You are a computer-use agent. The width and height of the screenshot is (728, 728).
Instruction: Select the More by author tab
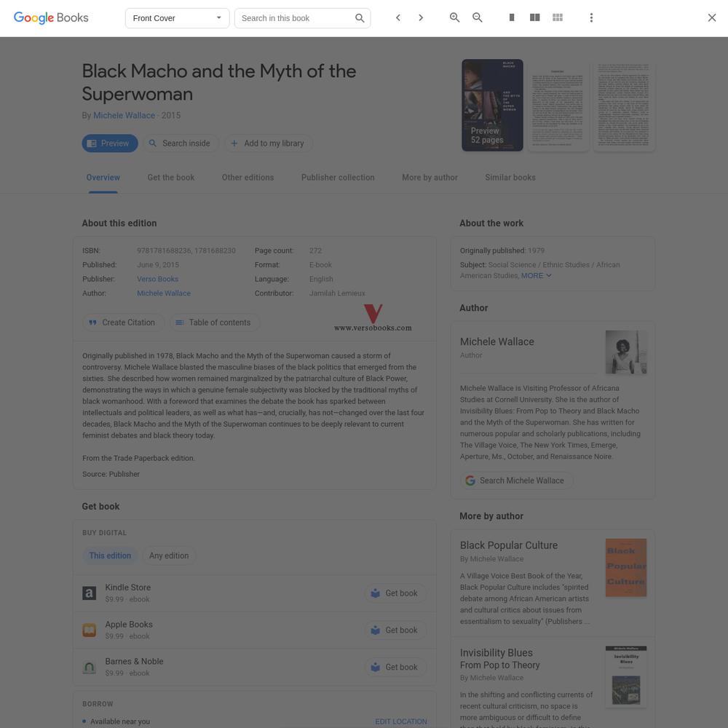point(430,178)
